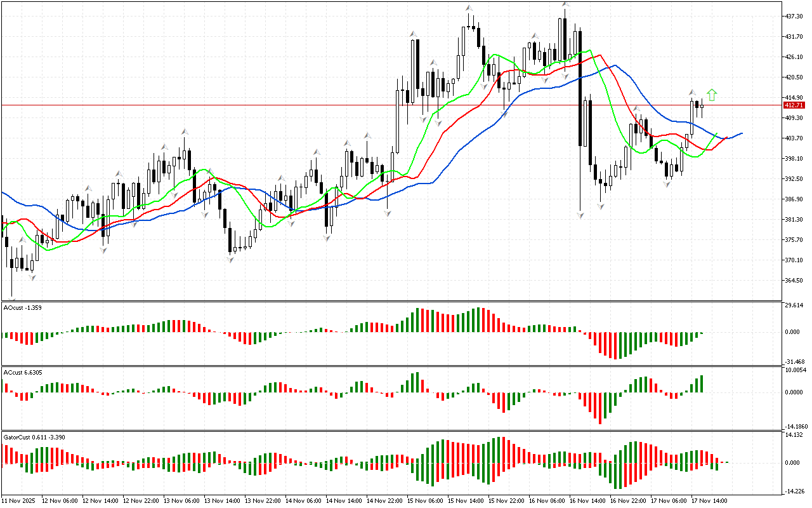Click the 14 Nov 14:00 time axis label
The image size is (812, 508).
point(344,501)
